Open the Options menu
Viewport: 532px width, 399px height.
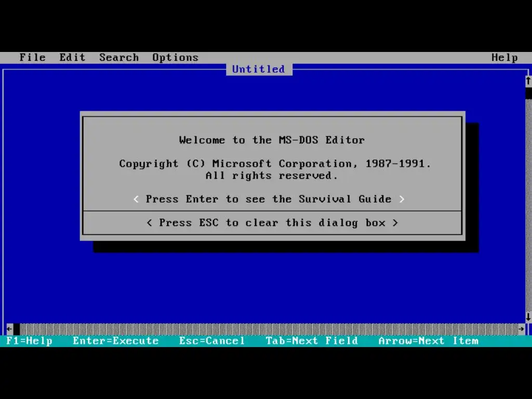tap(176, 57)
